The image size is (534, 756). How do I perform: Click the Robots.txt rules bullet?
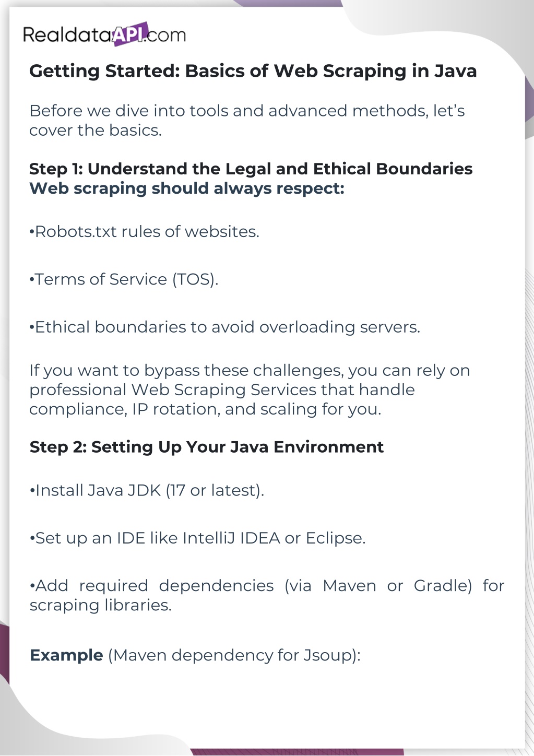[x=144, y=231]
